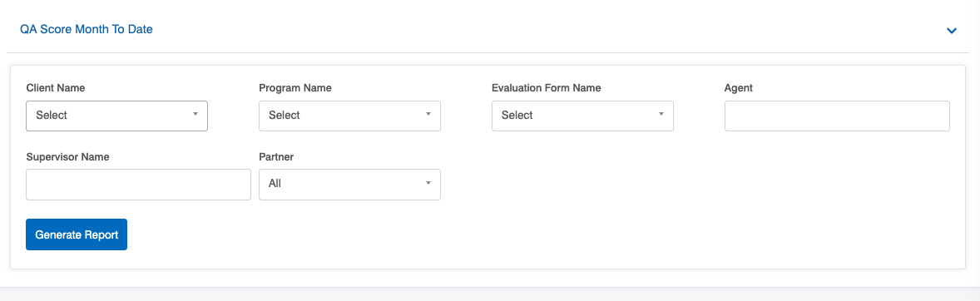980x301 pixels.
Task: Click the Partner dropdown arrow icon
Action: 428,183
